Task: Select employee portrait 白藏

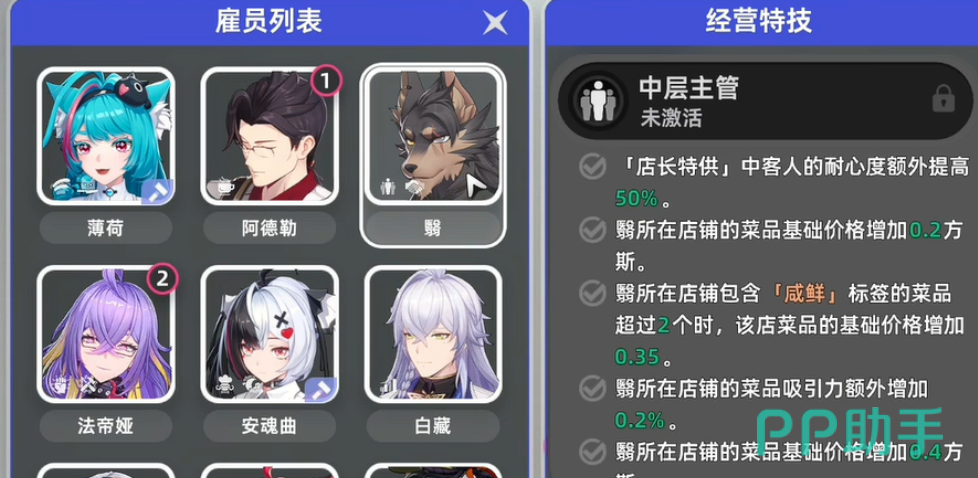Action: pyautogui.click(x=433, y=334)
